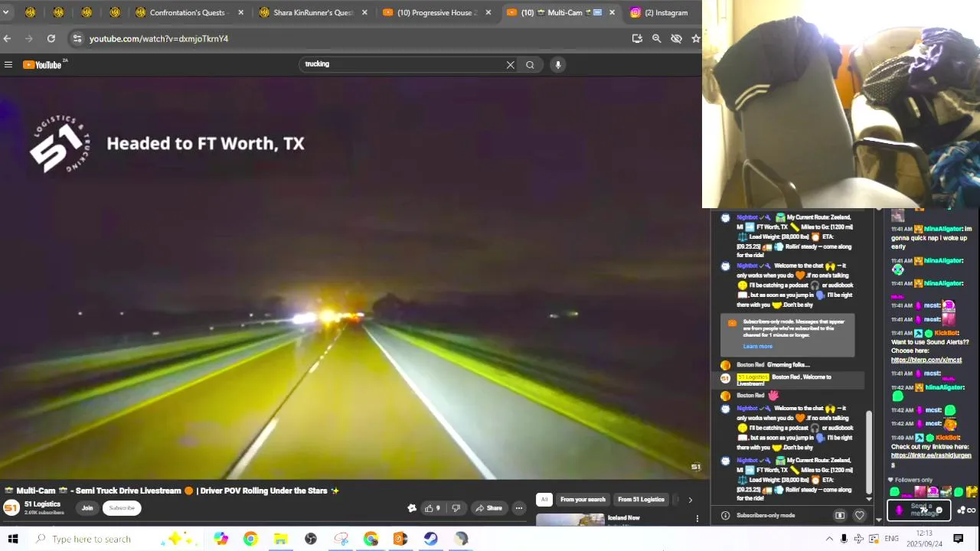Start voice search with microphone icon
Viewport: 980px width, 551px height.
pos(558,65)
